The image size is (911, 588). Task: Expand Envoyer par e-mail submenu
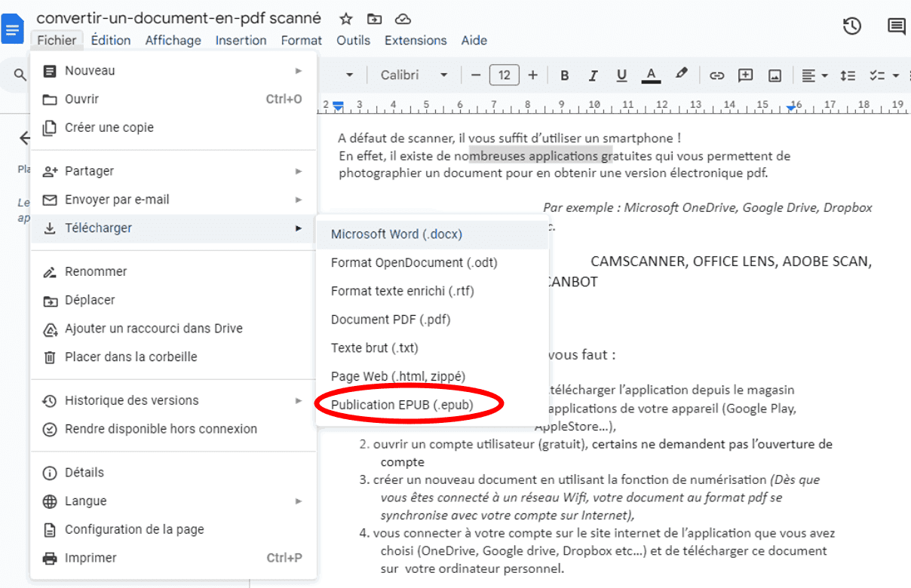pos(173,200)
